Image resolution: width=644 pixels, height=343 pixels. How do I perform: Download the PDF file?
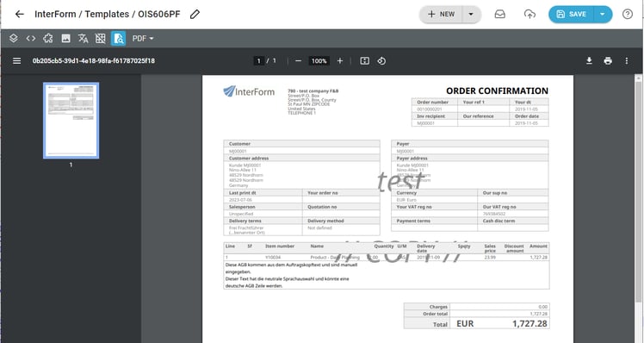[x=589, y=61]
